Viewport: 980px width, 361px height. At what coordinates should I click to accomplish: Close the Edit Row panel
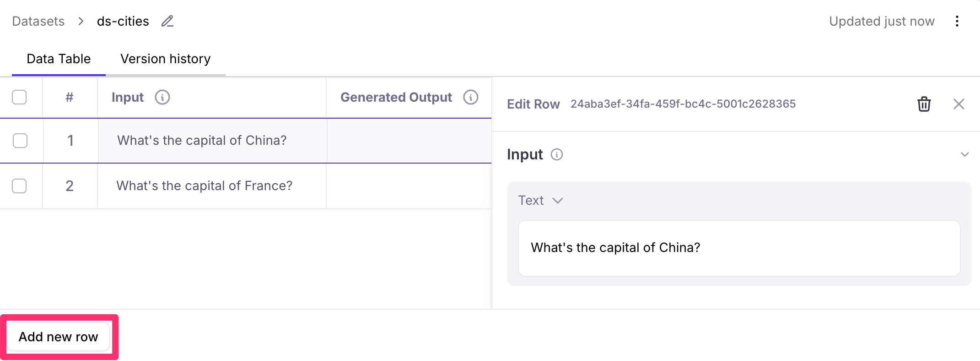pos(958,104)
